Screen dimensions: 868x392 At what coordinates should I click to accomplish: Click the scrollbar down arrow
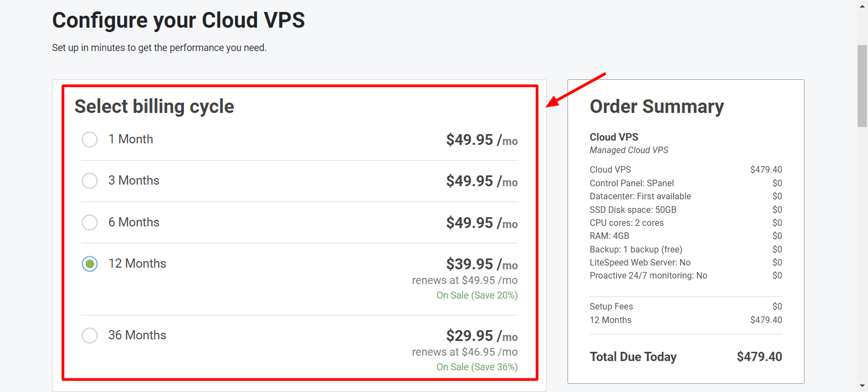pyautogui.click(x=863, y=386)
